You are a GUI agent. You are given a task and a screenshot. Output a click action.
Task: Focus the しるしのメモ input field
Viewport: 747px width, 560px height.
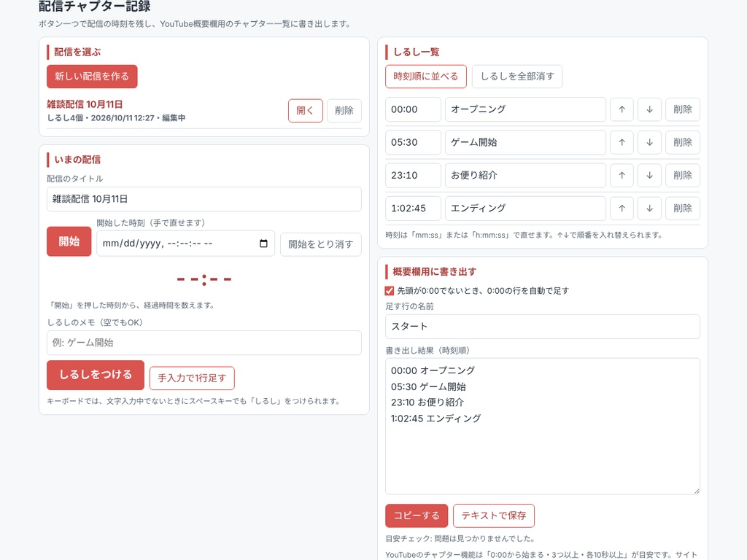click(x=204, y=343)
